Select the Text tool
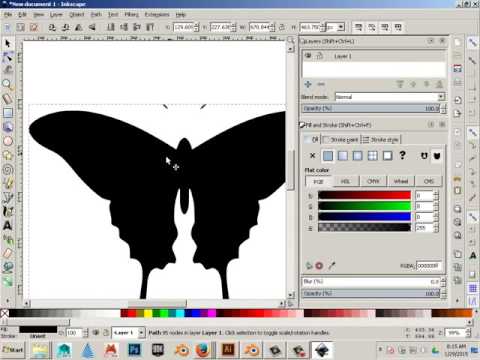 [8, 226]
